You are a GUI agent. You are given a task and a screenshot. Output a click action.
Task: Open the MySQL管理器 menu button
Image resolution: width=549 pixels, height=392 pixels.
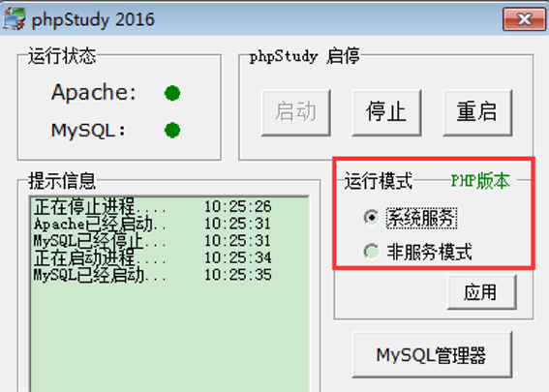click(x=432, y=355)
